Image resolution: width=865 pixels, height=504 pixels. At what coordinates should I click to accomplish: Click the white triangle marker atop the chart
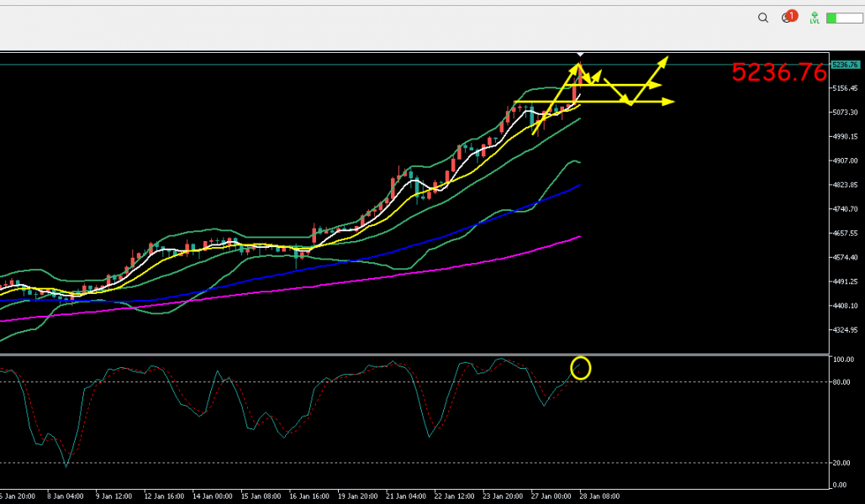tap(579, 55)
